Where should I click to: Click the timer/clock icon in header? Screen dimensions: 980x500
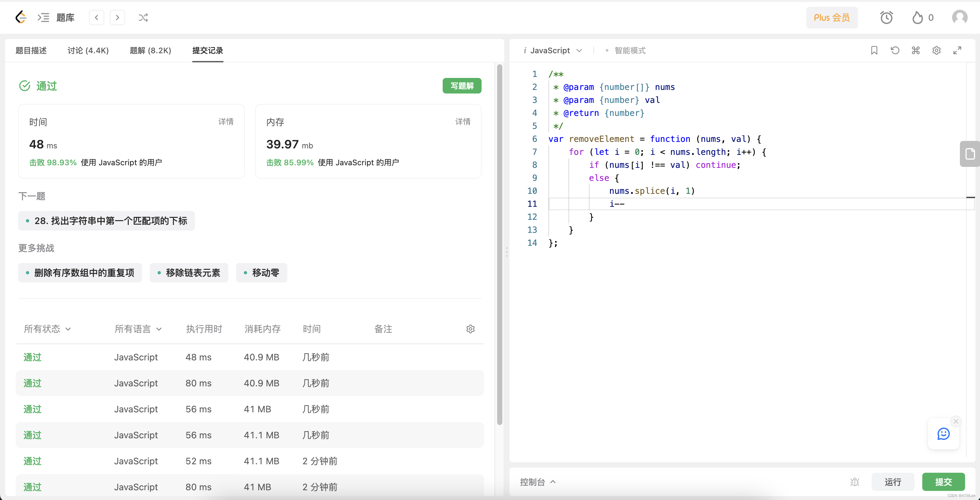(887, 17)
